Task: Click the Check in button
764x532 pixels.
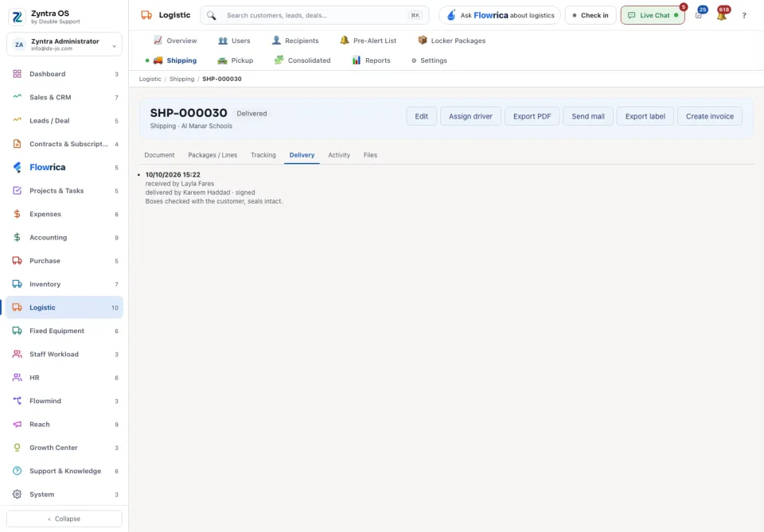Action: (591, 15)
